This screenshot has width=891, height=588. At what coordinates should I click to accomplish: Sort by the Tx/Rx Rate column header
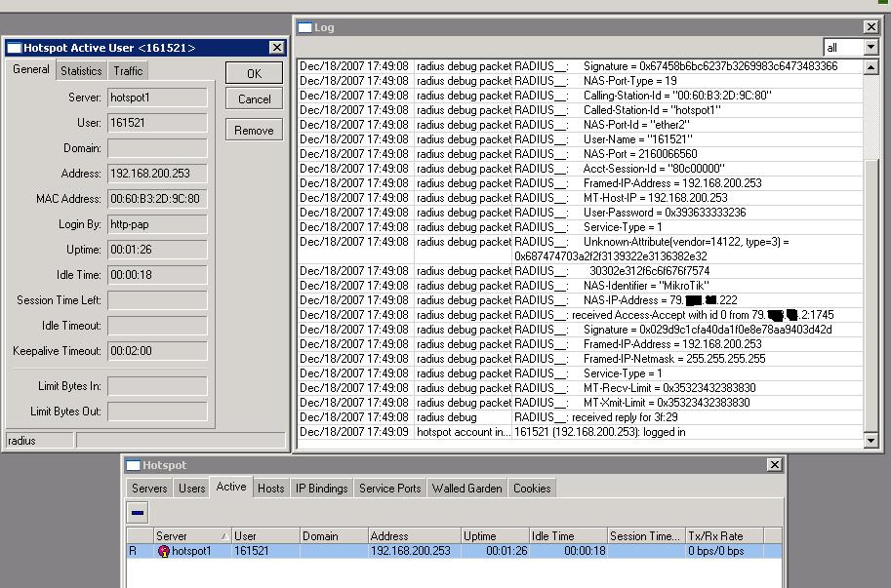click(x=724, y=535)
